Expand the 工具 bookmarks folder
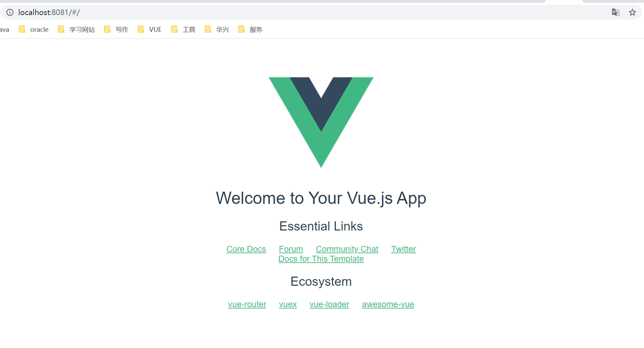The width and height of the screenshot is (644, 348). coord(183,29)
